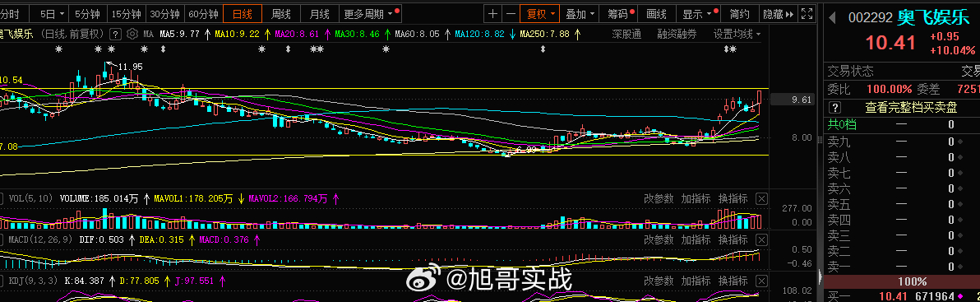The width and height of the screenshot is (980, 302).
Task: Click MA60:8.05 indicator value
Action: (418, 34)
